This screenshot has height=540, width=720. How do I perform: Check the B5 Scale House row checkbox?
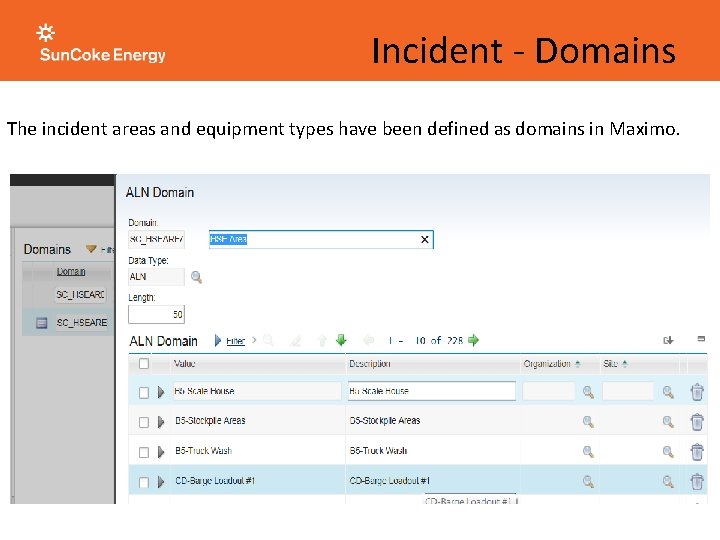[x=144, y=393]
